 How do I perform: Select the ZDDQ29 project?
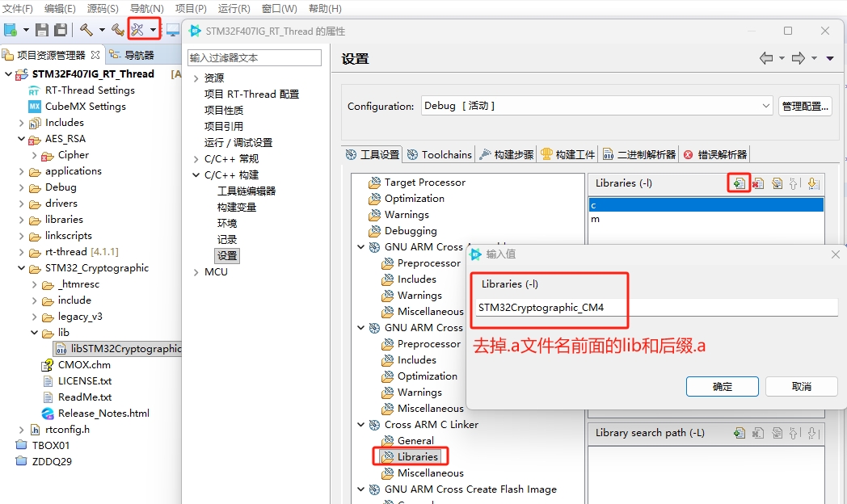click(x=51, y=461)
